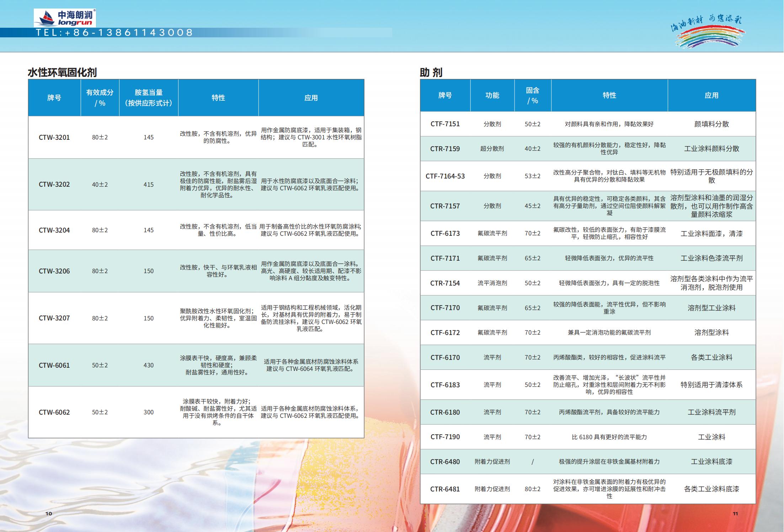Click the 固含 column header

(x=533, y=95)
